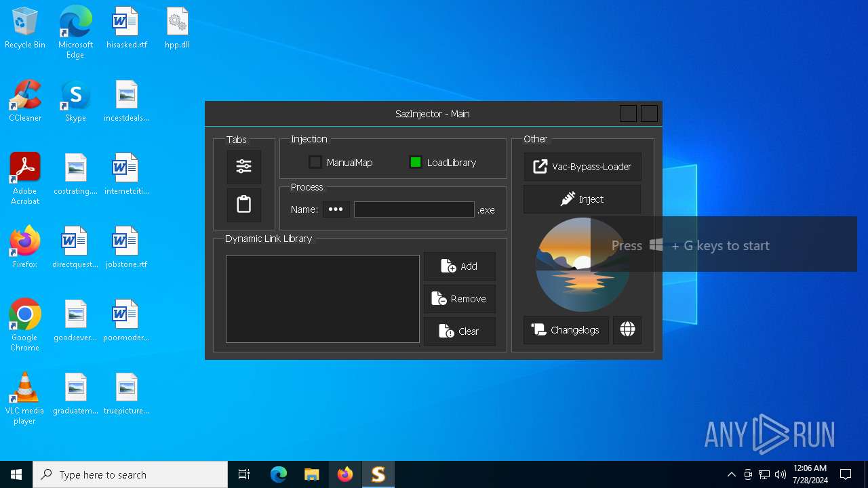The height and width of the screenshot is (488, 868).
Task: Close the SazInjector window
Action: (649, 114)
